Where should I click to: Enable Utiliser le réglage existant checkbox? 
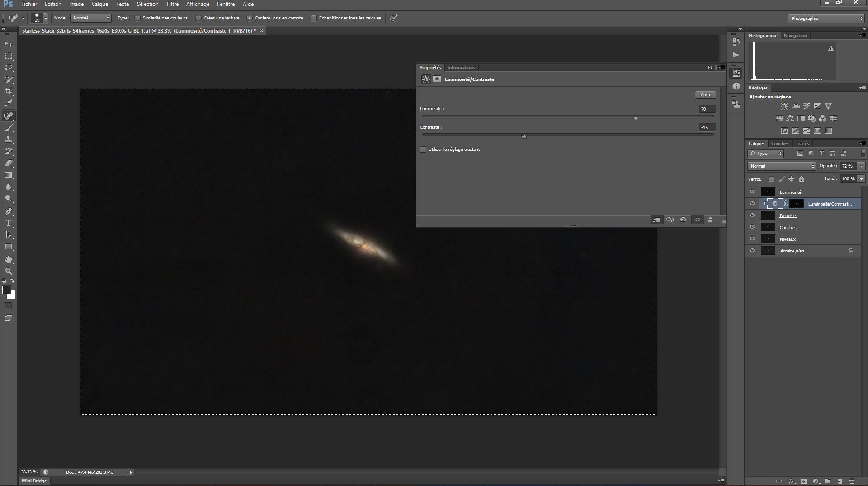coord(423,150)
